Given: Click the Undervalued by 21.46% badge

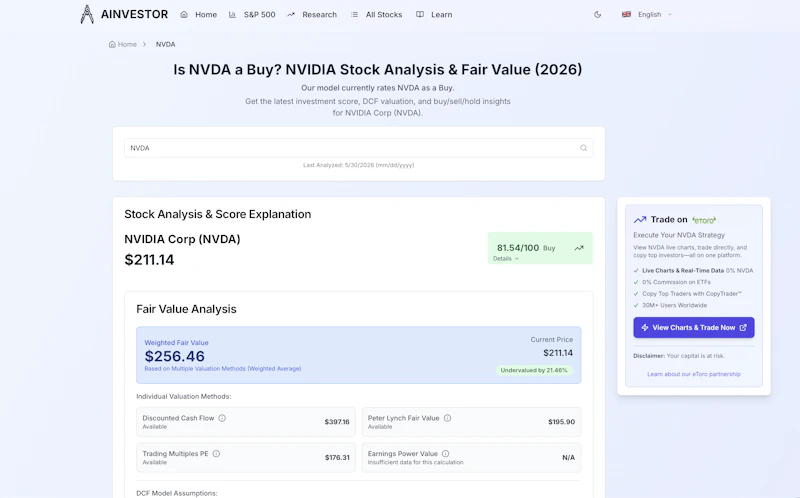Looking at the screenshot, I should [x=534, y=370].
